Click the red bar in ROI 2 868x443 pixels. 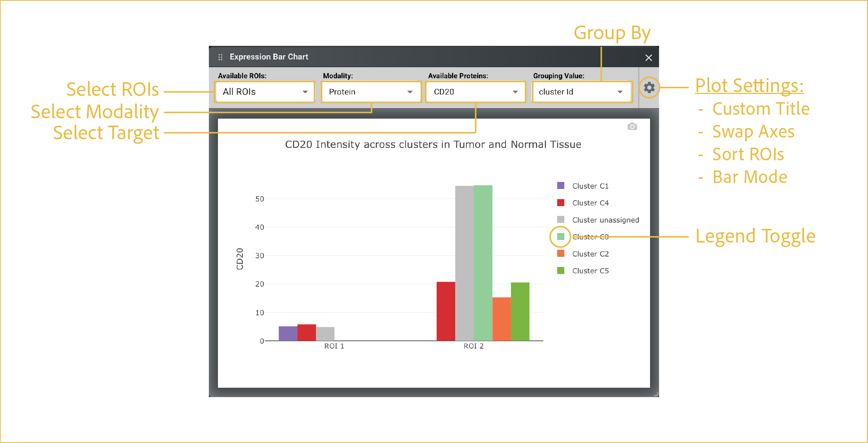click(446, 311)
